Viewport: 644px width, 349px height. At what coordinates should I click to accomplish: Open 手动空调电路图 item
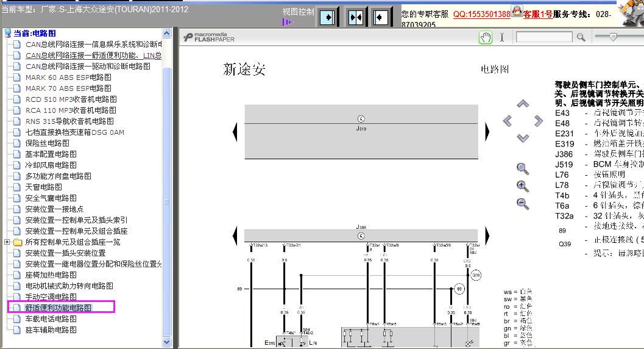point(51,297)
